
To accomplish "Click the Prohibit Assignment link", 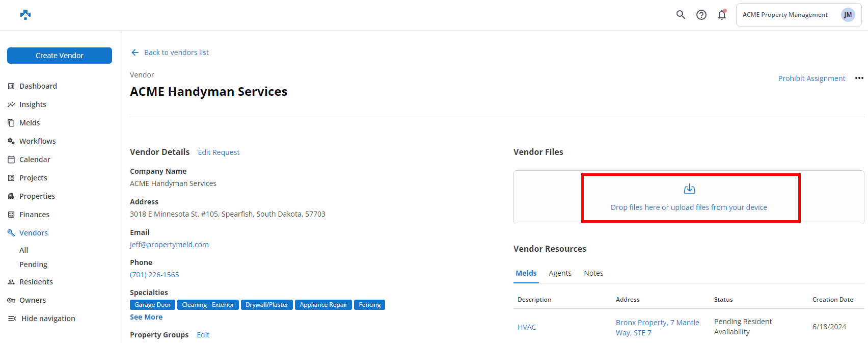I will (811, 78).
